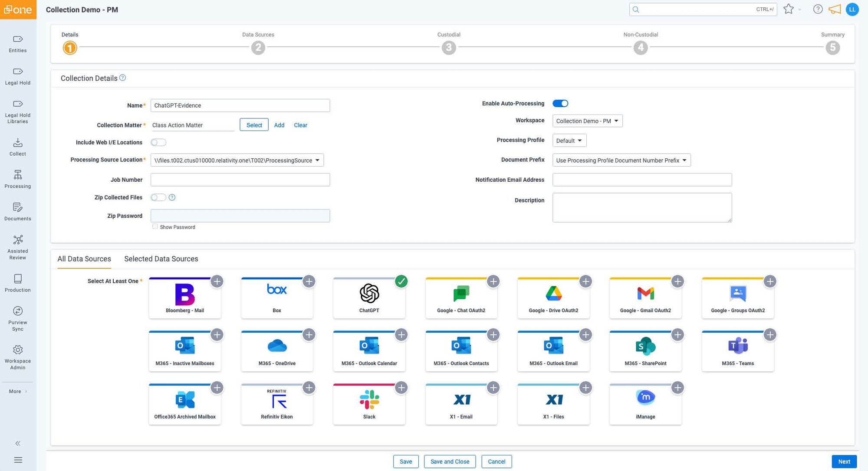Open the Processing Source Location dropdown
The width and height of the screenshot is (868, 471).
click(237, 160)
